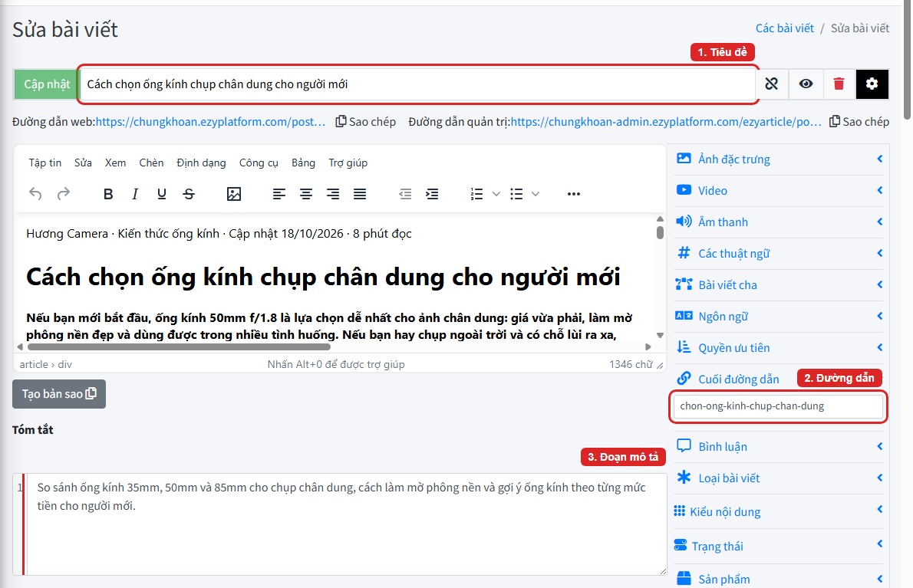Decrease indent of paragraph
The height and width of the screenshot is (588, 913).
[405, 194]
